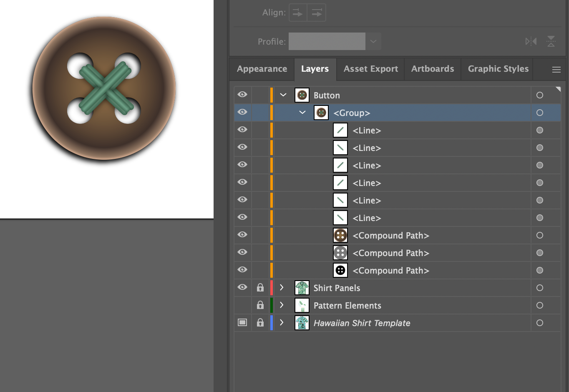Open the Profile dropdown arrow
Image resolution: width=569 pixels, height=392 pixels.
(x=373, y=41)
